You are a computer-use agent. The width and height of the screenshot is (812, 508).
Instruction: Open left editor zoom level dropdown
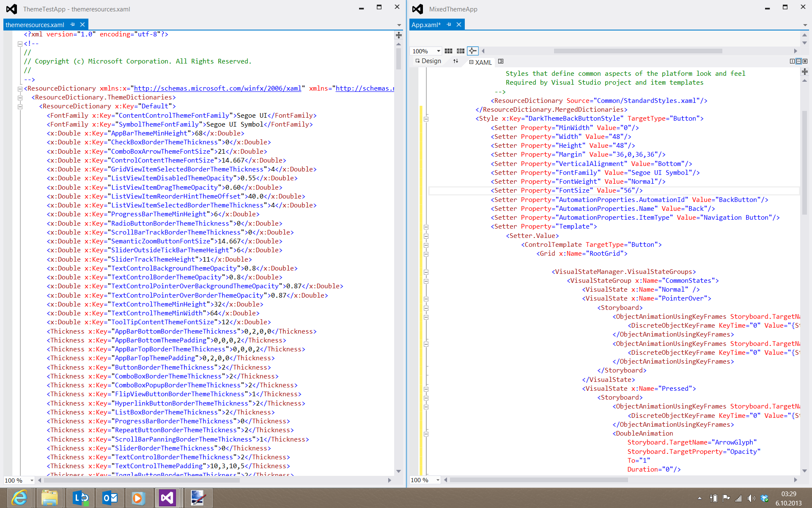click(x=32, y=480)
